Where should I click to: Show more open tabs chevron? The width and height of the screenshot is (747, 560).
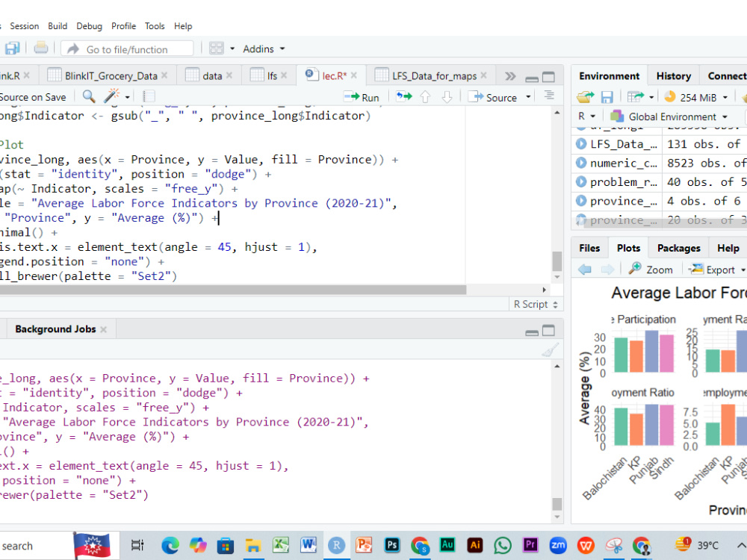pos(510,76)
